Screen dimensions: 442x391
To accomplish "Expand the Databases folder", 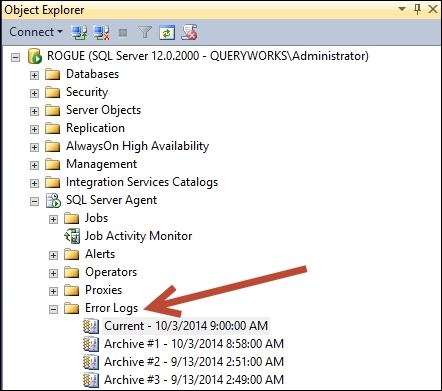I will click(x=34, y=75).
